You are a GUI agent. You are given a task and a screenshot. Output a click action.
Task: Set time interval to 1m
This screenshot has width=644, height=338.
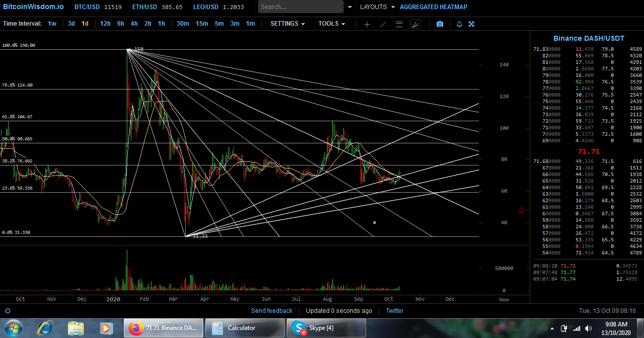tap(251, 24)
